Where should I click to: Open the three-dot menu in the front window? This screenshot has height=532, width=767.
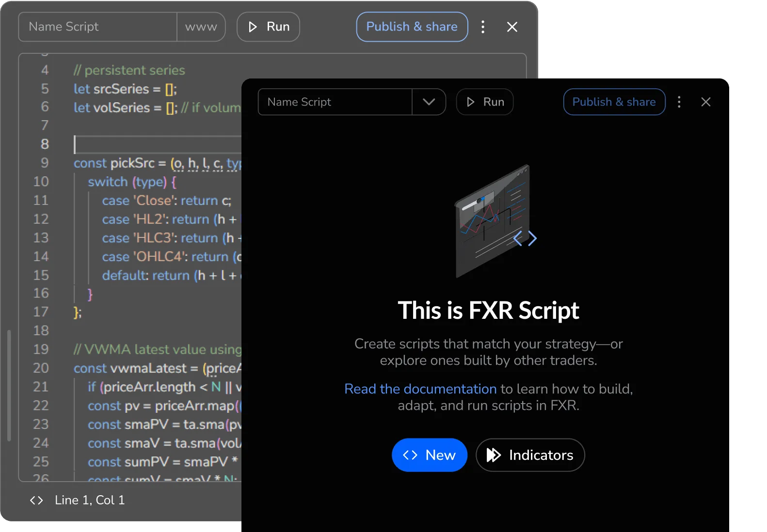pyautogui.click(x=679, y=102)
